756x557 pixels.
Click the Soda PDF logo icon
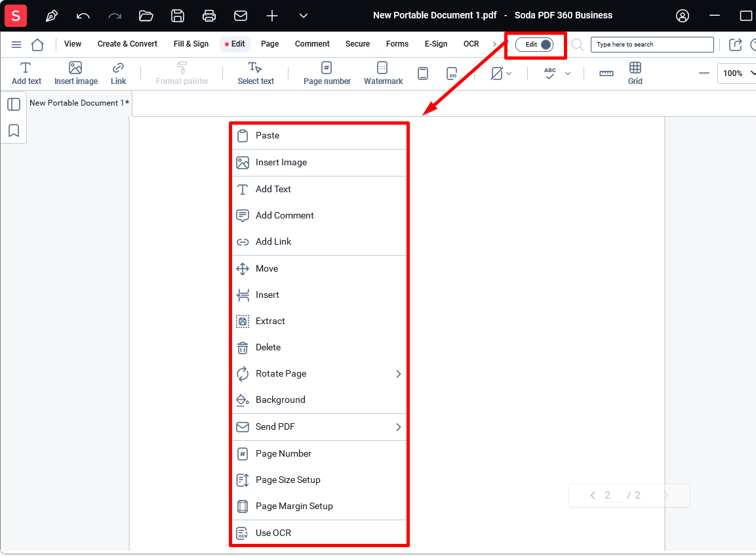point(16,16)
